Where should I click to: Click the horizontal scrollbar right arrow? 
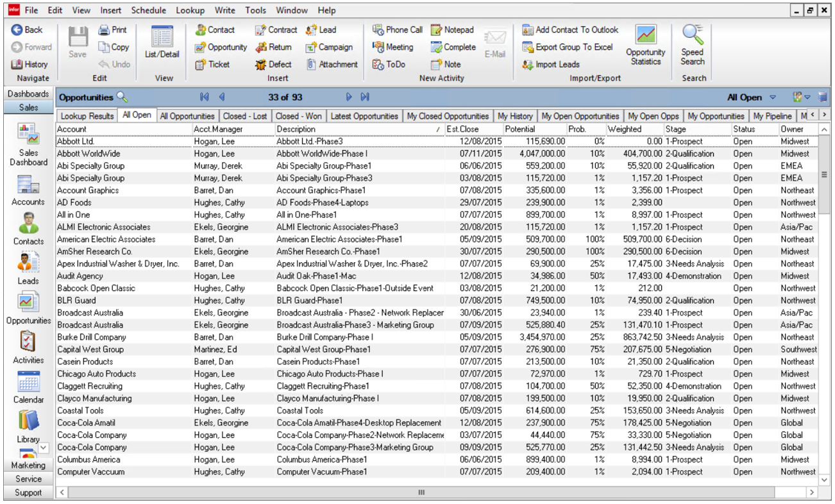tap(811, 492)
